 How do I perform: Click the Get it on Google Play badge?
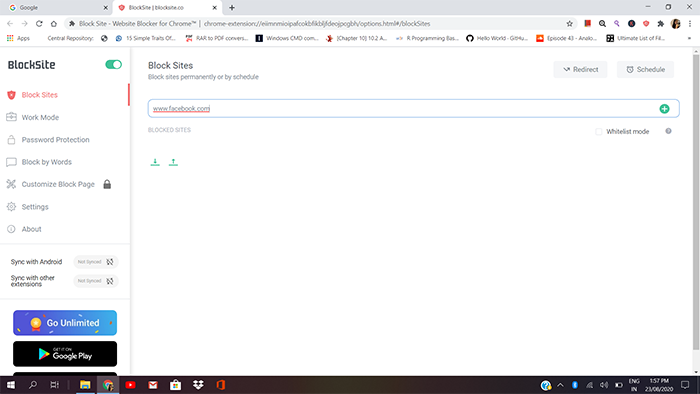[x=65, y=354]
